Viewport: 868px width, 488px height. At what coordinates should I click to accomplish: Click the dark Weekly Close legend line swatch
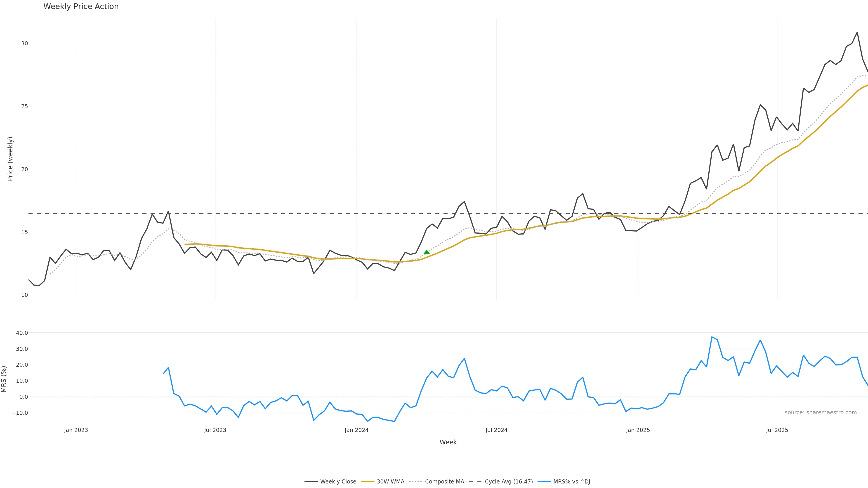tap(311, 482)
